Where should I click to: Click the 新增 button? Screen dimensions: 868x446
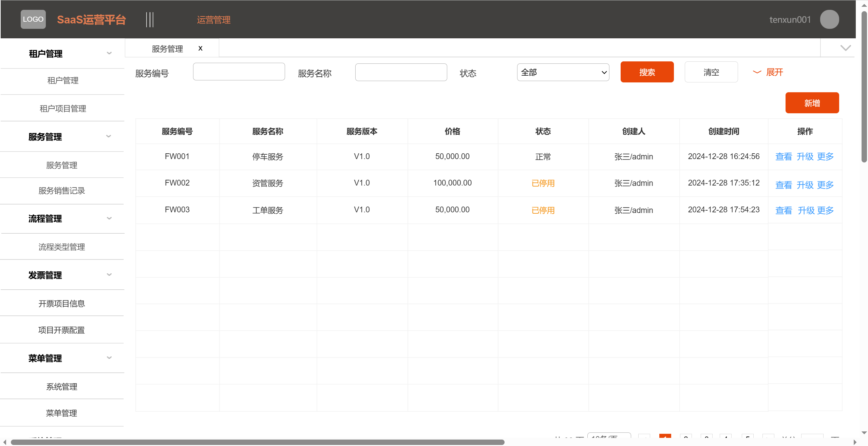click(x=812, y=103)
